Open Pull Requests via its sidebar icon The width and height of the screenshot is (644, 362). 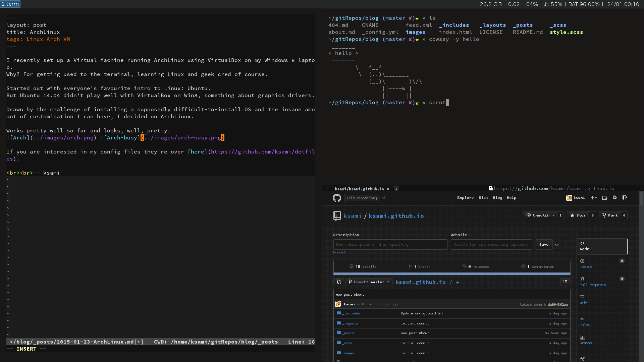tap(582, 279)
